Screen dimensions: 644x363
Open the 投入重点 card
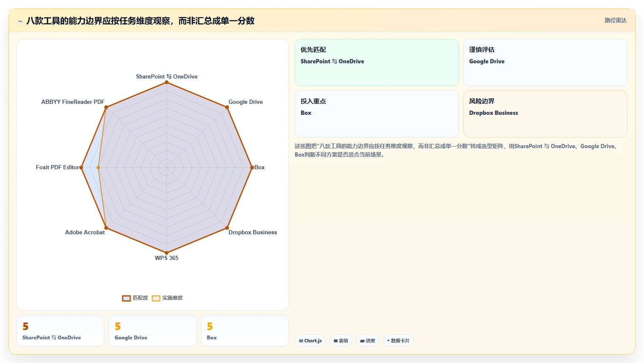377,114
